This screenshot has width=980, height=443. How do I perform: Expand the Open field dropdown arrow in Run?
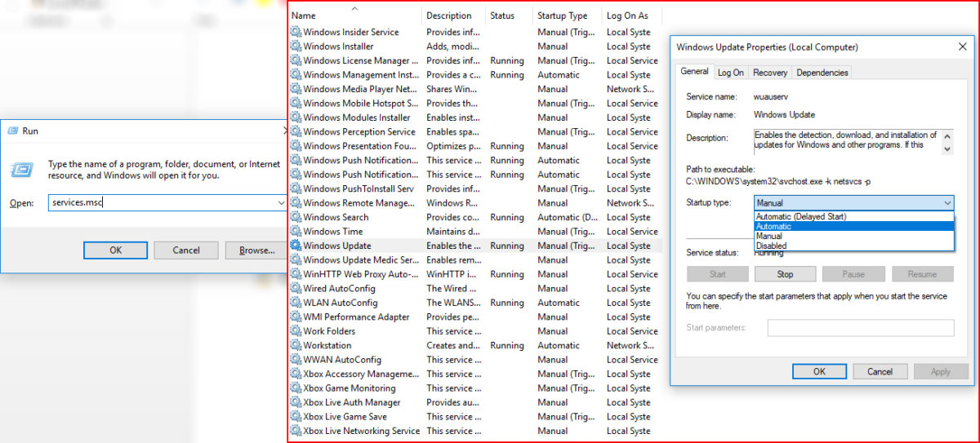coord(281,202)
